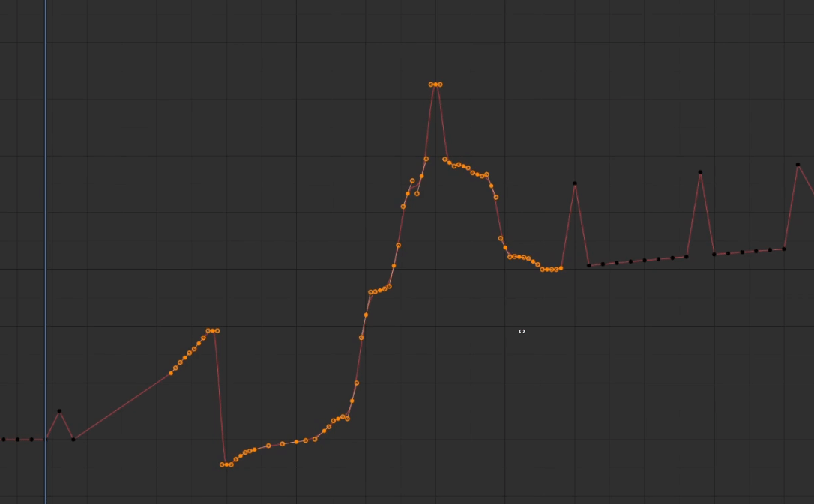Pick the black keyframe at the base after the small first spike

coord(73,440)
